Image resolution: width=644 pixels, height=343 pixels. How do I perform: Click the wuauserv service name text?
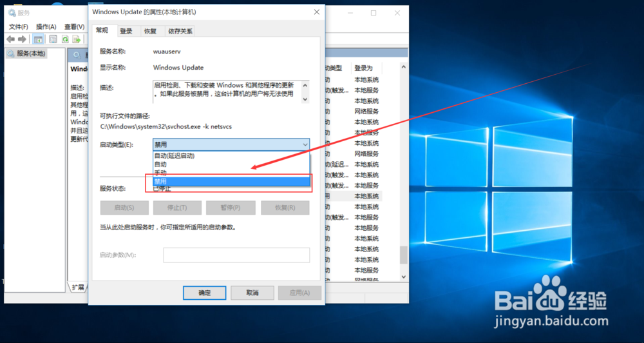pyautogui.click(x=167, y=52)
